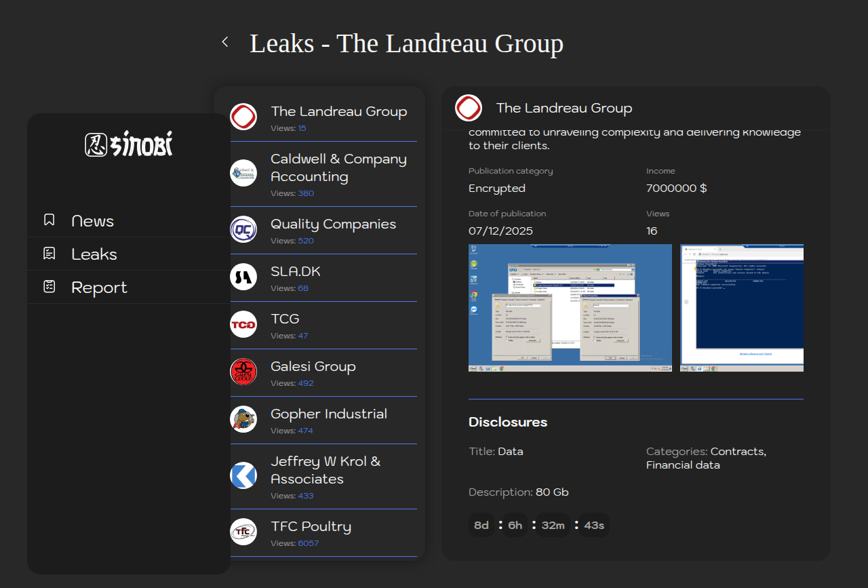The height and width of the screenshot is (588, 868).
Task: Click the red TCG logo icon
Action: click(x=243, y=324)
